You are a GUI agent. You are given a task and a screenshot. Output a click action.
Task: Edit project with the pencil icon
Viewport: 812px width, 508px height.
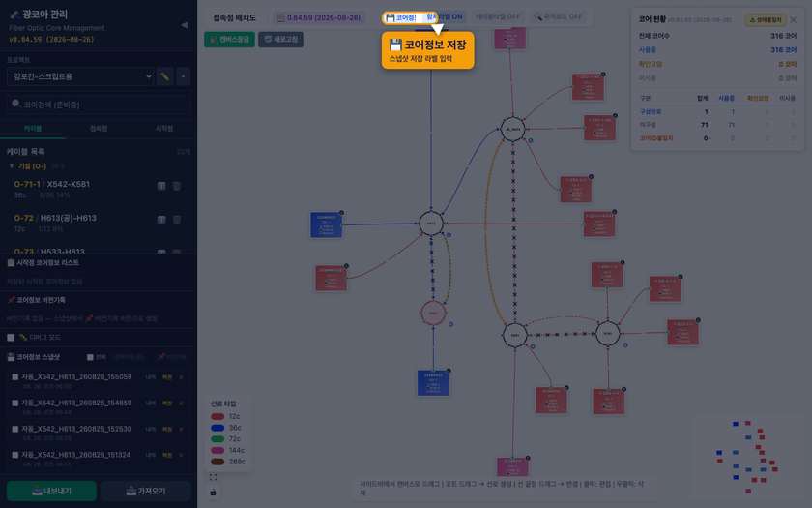pos(164,76)
